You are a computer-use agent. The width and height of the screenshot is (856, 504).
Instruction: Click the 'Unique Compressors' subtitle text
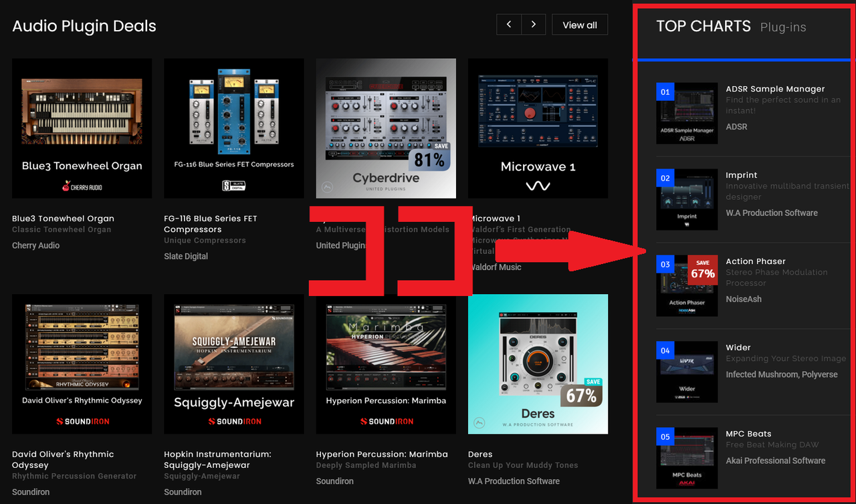[205, 240]
